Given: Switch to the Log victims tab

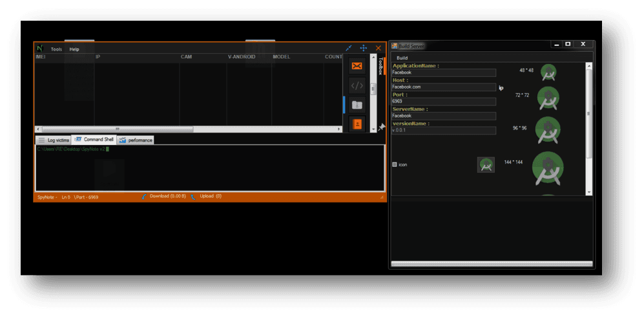Looking at the screenshot, I should (x=54, y=140).
